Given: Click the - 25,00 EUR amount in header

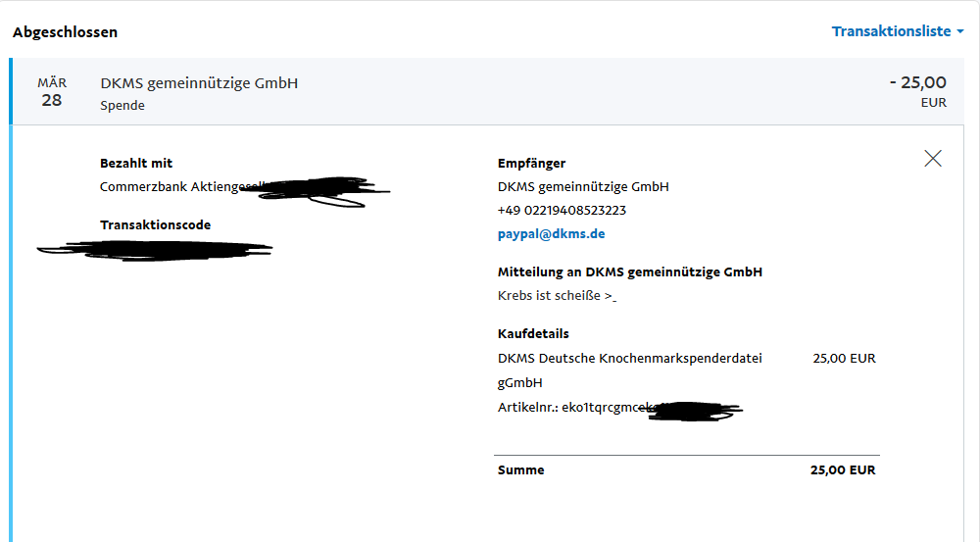Looking at the screenshot, I should (918, 91).
